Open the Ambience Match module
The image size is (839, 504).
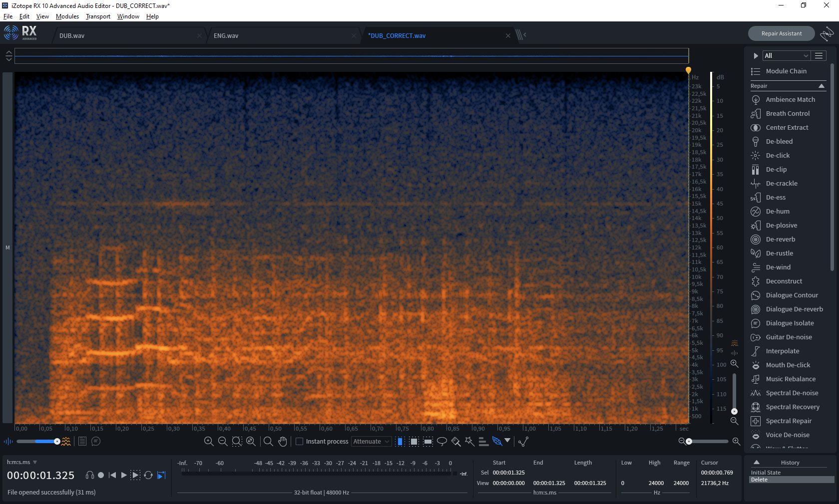(x=790, y=100)
